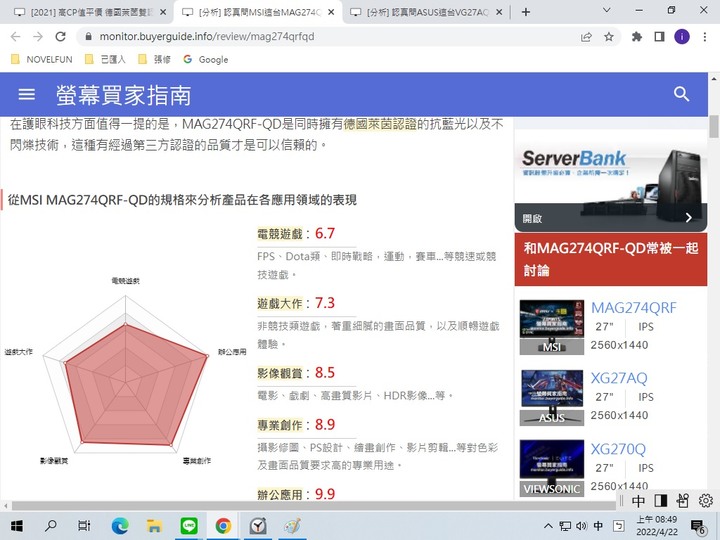The image size is (720, 540).
Task: Click the MSI monitor thumbnail
Action: pyautogui.click(x=552, y=327)
